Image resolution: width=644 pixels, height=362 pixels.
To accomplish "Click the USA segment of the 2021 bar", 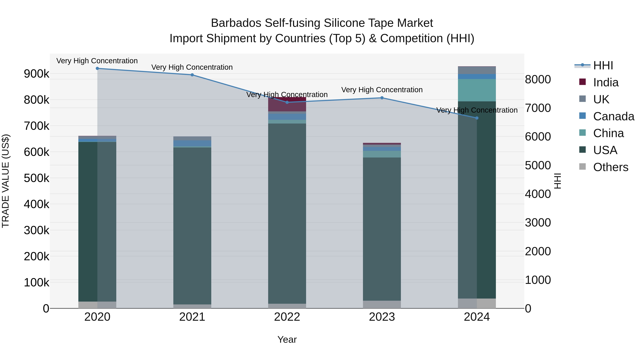I will point(192,226).
